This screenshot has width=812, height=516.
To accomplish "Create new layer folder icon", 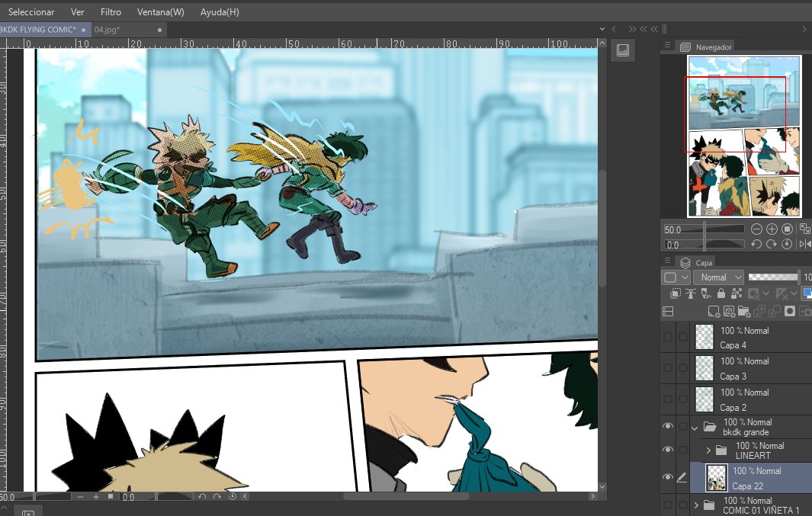I will tap(744, 311).
